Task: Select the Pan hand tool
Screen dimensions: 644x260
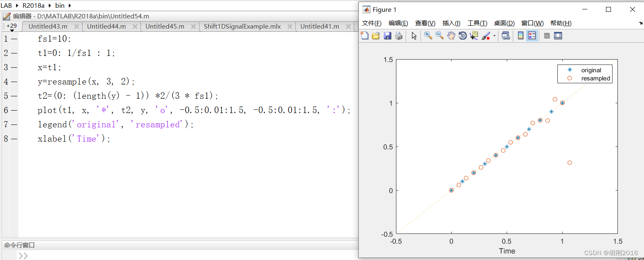Action: coord(451,36)
